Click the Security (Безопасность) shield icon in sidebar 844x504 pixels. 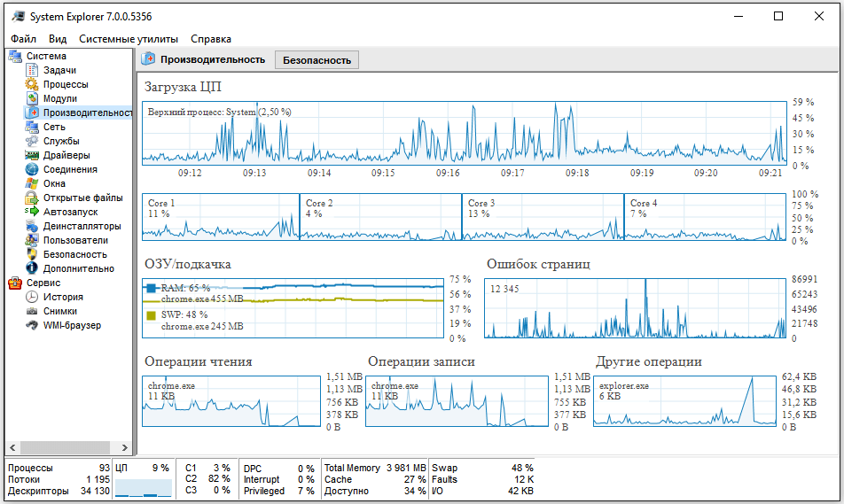pos(32,254)
